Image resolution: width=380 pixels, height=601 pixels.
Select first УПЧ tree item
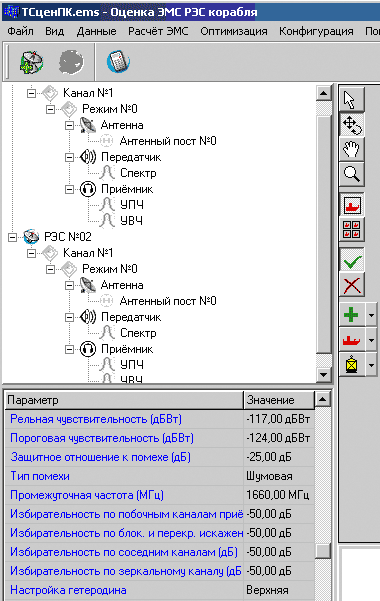[132, 205]
